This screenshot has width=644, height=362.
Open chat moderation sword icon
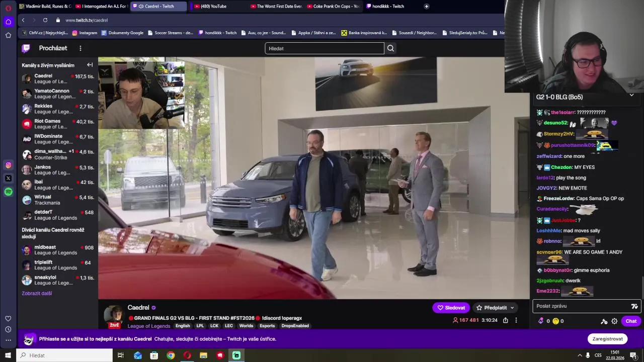pyautogui.click(x=604, y=321)
